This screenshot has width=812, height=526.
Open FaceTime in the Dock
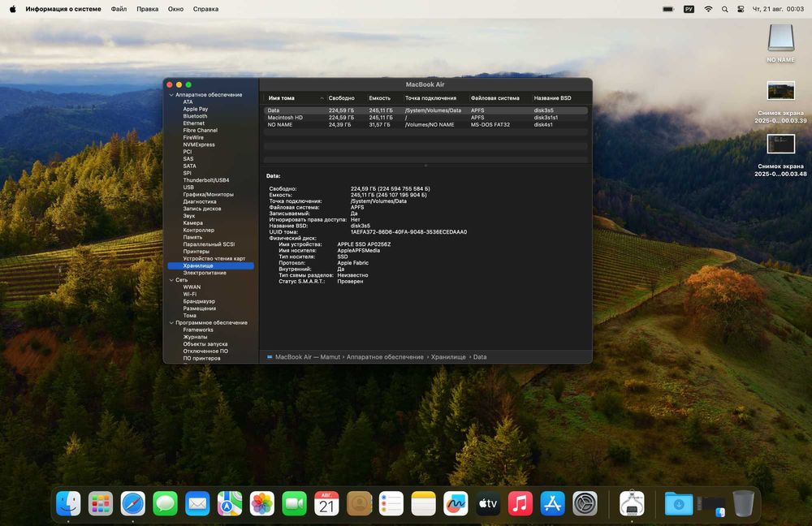tap(294, 503)
